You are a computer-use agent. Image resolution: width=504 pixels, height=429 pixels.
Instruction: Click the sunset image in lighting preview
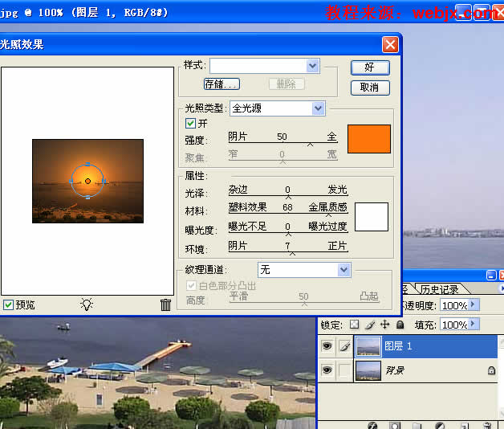point(87,181)
